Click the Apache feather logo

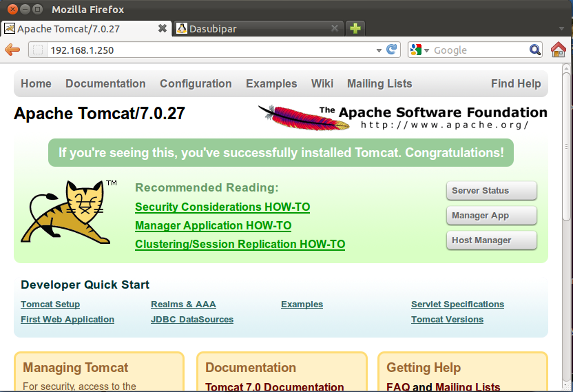(x=304, y=118)
